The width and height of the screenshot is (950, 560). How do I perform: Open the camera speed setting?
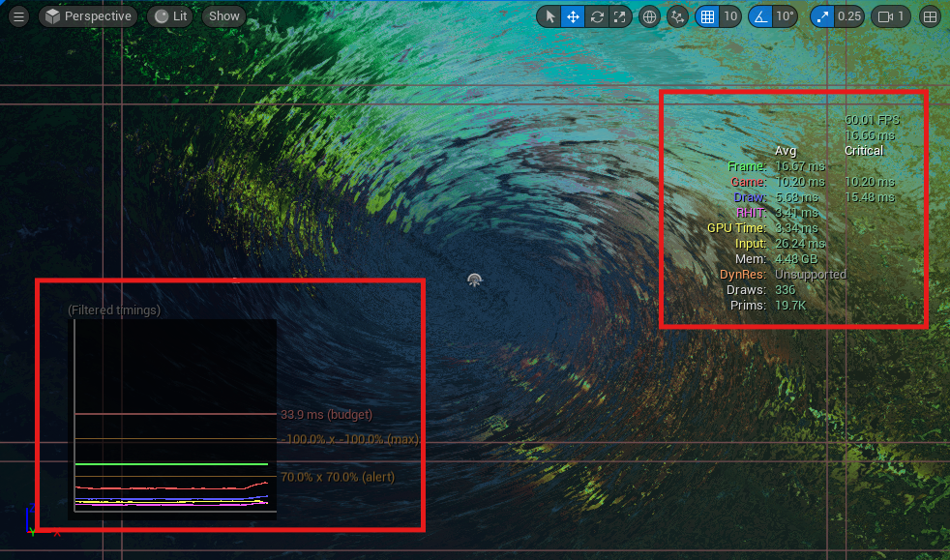coord(890,16)
